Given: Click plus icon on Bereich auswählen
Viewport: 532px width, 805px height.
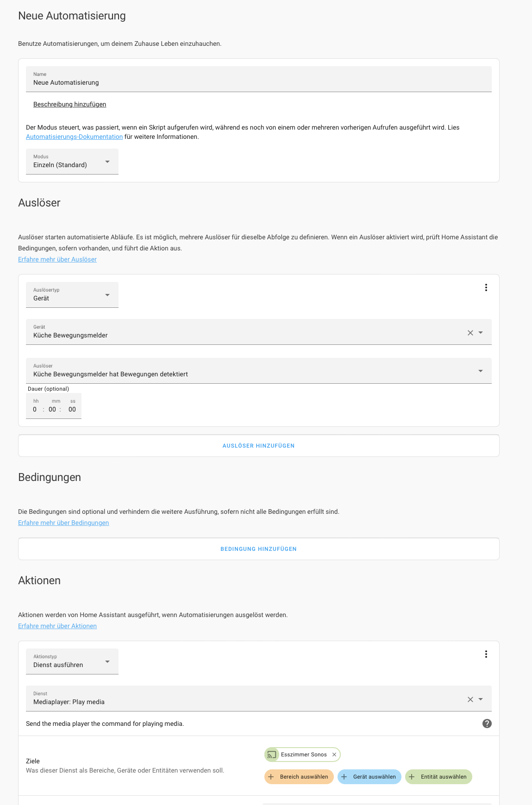Looking at the screenshot, I should [x=271, y=777].
